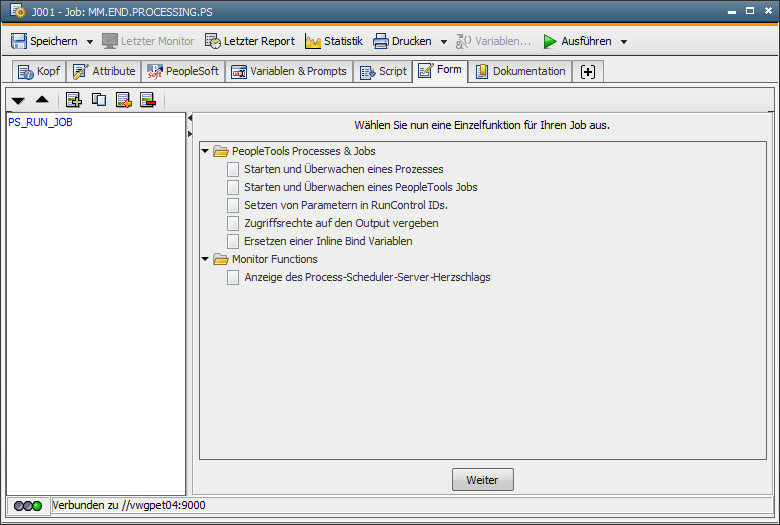
Task: Check Setzen von Parametern in RunControl IDs
Action: [x=233, y=205]
